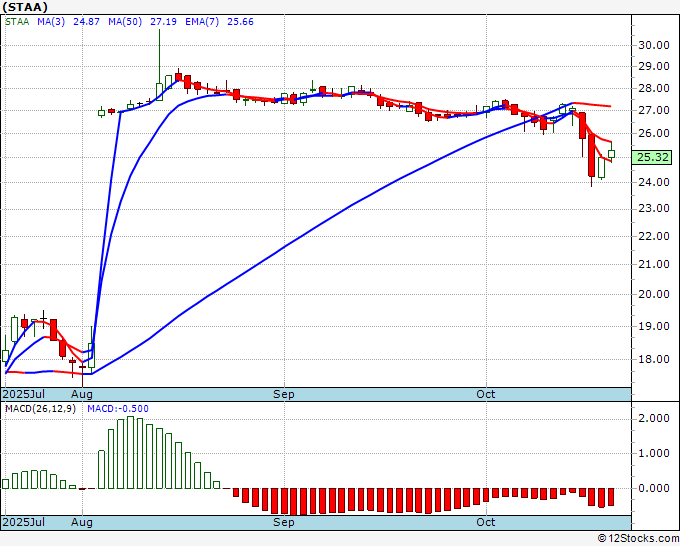This screenshot has height=546, width=680.
Task: Click the 24.00 price axis label
Action: 654,183
